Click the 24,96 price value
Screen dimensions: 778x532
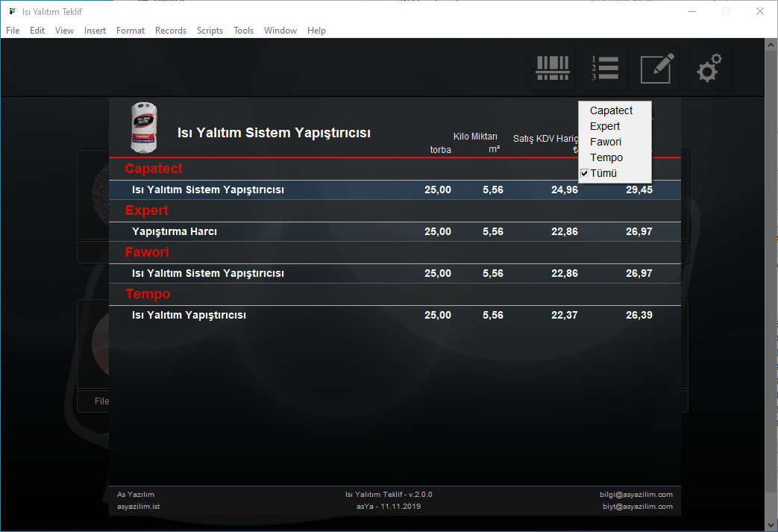[x=565, y=190]
